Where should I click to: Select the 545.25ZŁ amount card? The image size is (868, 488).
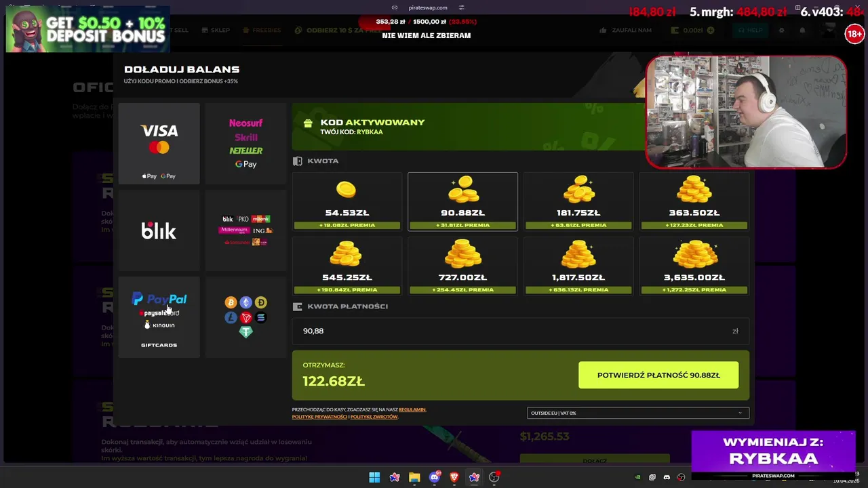coord(347,266)
